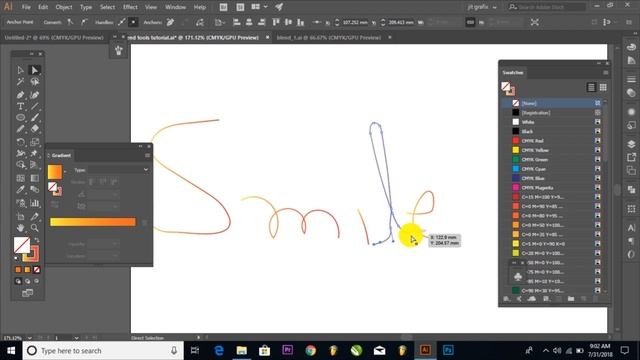Select the Lasso tool

tap(35, 82)
